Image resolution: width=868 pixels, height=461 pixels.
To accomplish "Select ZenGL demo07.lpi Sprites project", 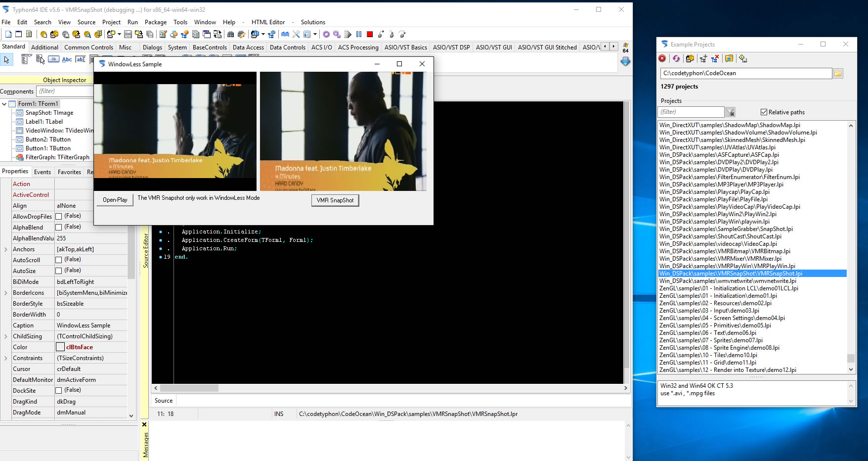I will point(711,340).
